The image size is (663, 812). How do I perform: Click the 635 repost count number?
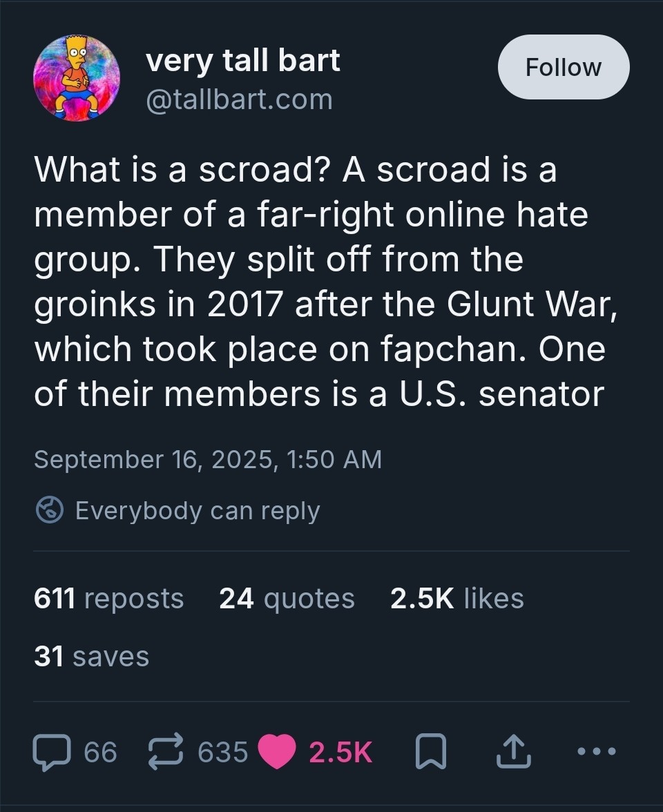(x=222, y=752)
